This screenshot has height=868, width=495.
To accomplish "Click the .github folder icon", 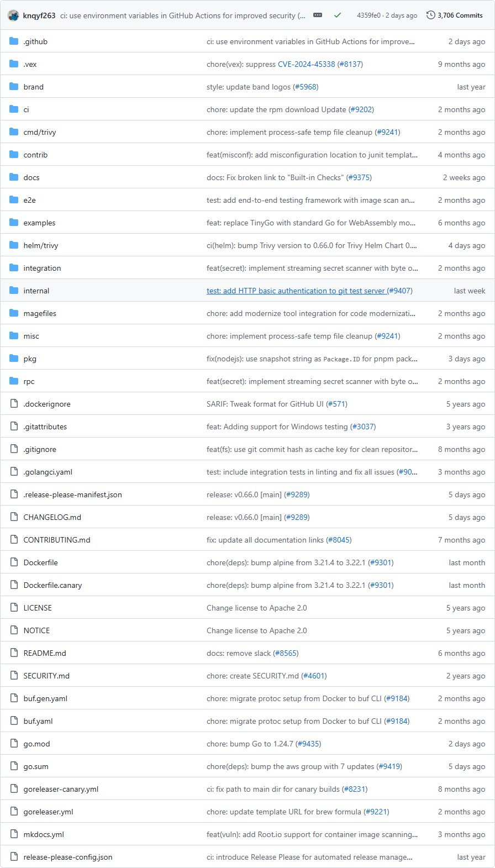I will click(x=14, y=41).
